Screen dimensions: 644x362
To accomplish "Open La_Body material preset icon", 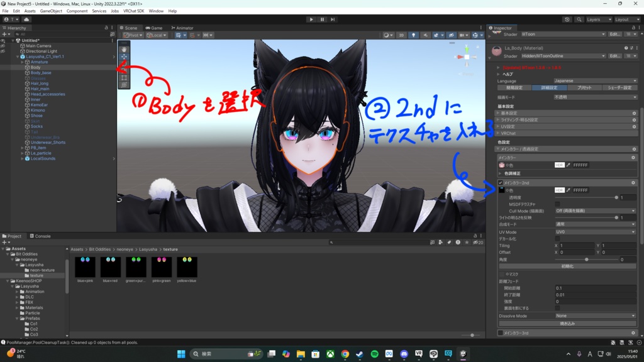I will tap(631, 48).
